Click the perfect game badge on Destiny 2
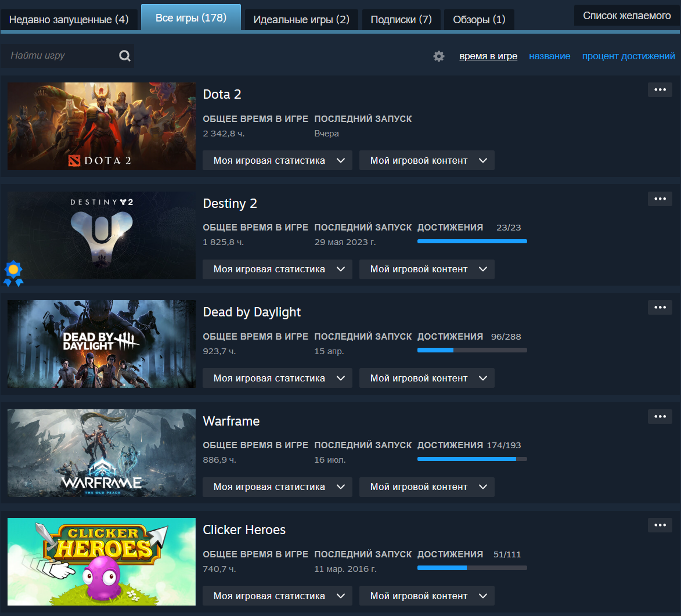The image size is (681, 616). point(13,273)
